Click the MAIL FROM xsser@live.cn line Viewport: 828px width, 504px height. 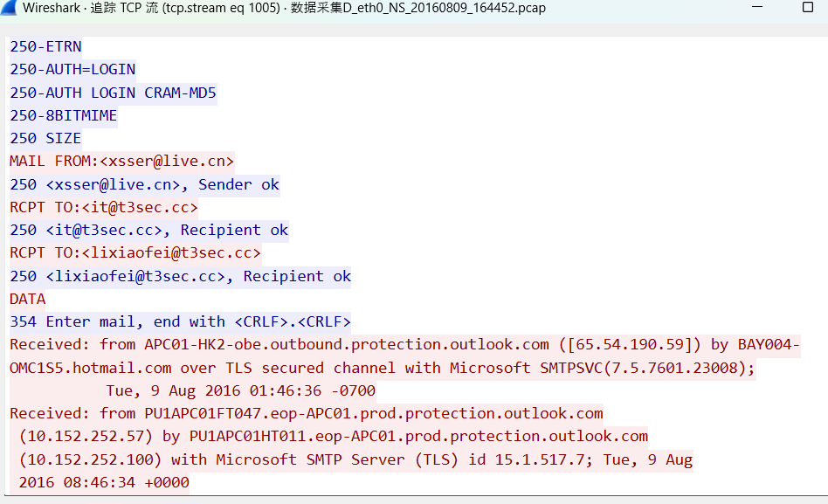pyautogui.click(x=121, y=161)
